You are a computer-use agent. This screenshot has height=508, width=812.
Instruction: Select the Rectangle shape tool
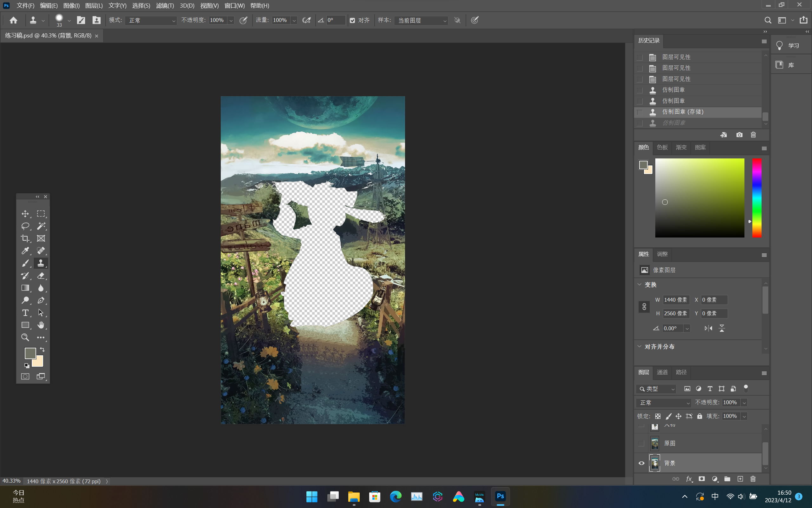pos(25,325)
